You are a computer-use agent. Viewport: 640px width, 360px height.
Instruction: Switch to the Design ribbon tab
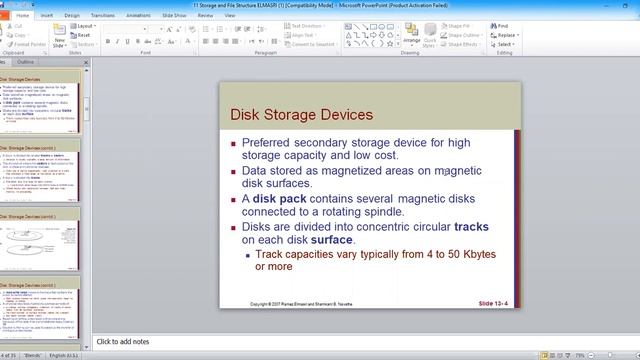click(72, 16)
